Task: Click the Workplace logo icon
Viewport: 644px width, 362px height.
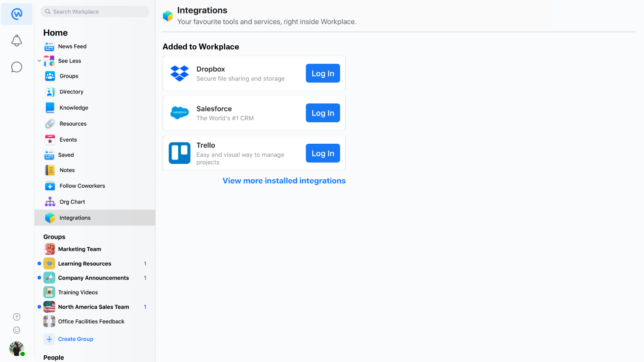Action: 17,14
